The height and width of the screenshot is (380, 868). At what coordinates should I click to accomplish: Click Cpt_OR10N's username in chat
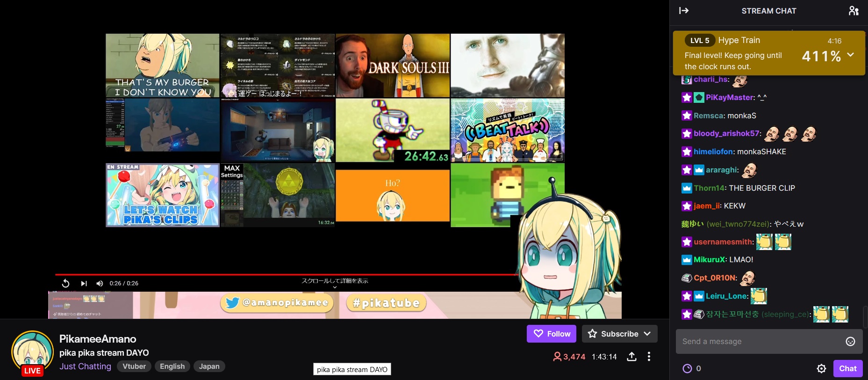715,278
